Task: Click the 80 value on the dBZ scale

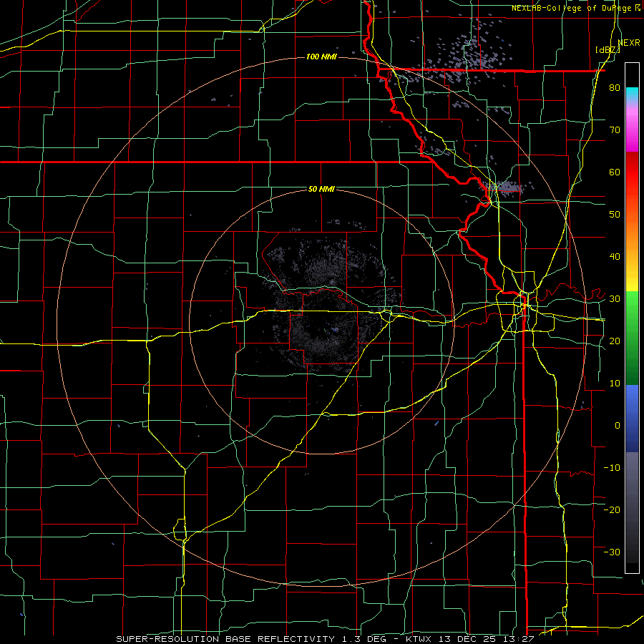Action: tap(615, 88)
